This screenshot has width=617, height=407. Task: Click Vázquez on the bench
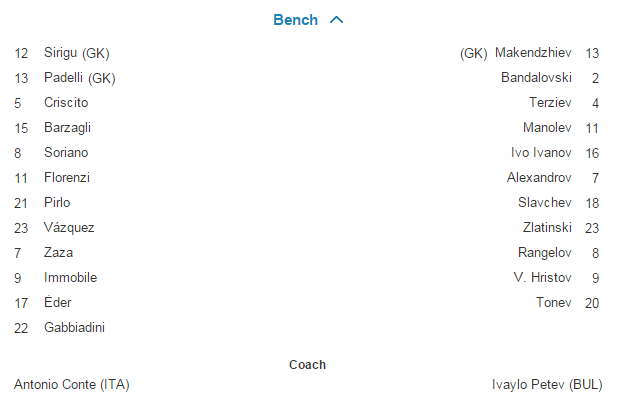pos(69,228)
